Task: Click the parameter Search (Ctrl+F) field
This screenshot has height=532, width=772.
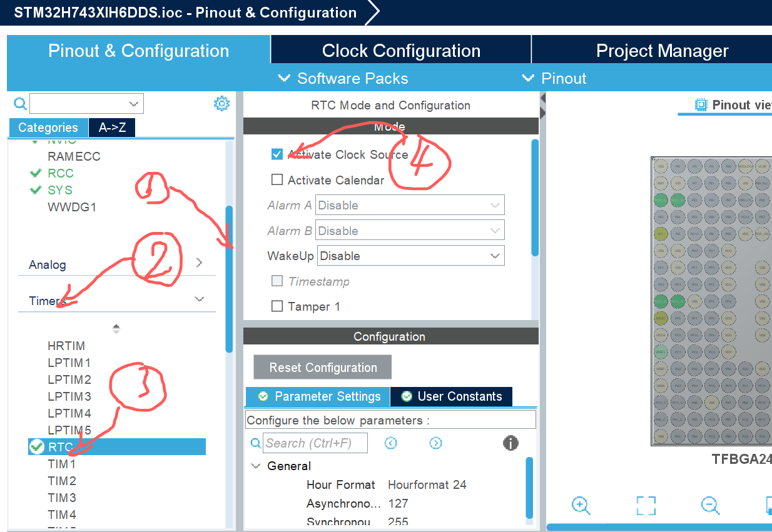Action: (x=315, y=443)
